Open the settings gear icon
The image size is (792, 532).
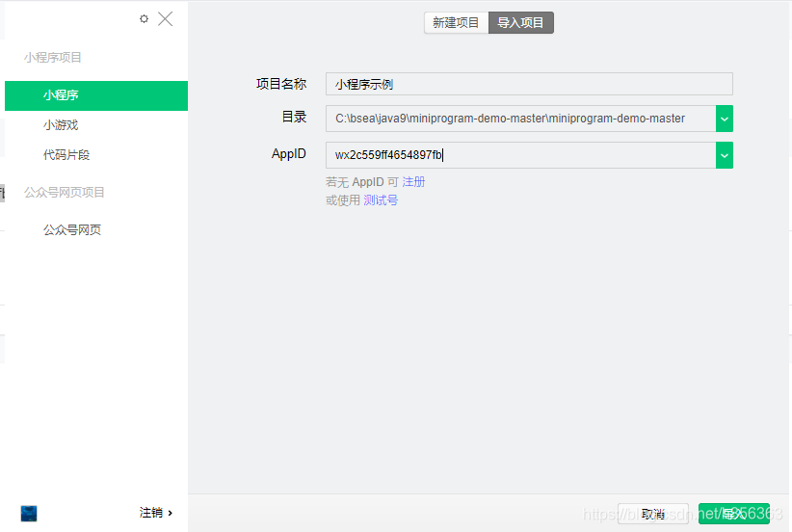144,18
